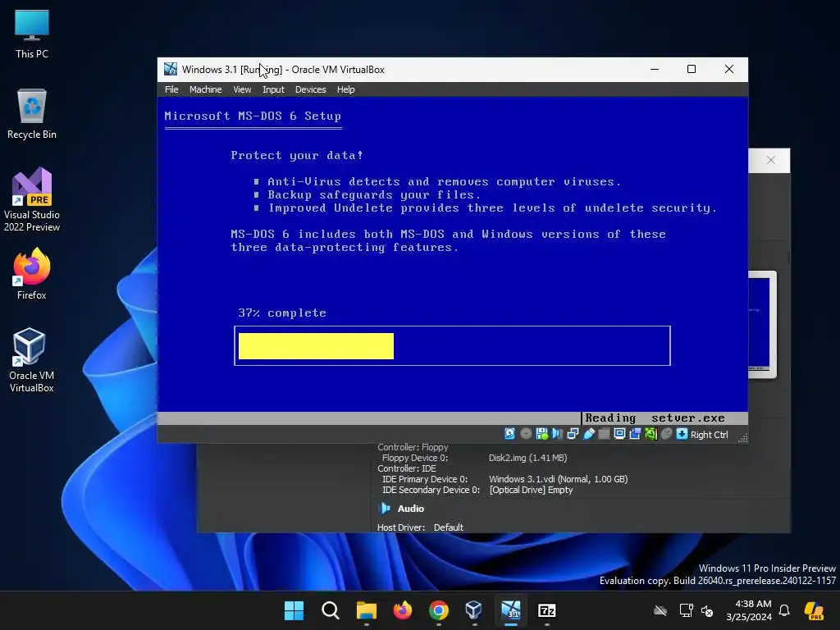Click the hard disk activity indicator in VM status bar

click(509, 434)
